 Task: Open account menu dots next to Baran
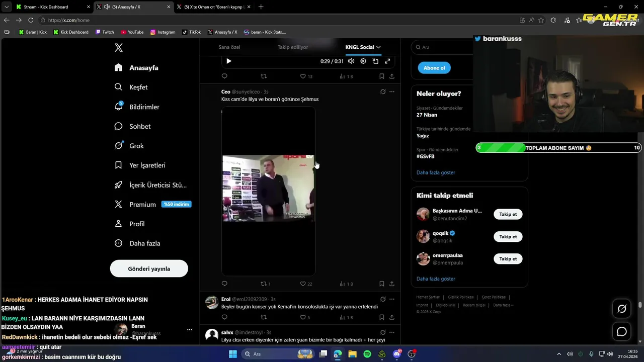190,330
